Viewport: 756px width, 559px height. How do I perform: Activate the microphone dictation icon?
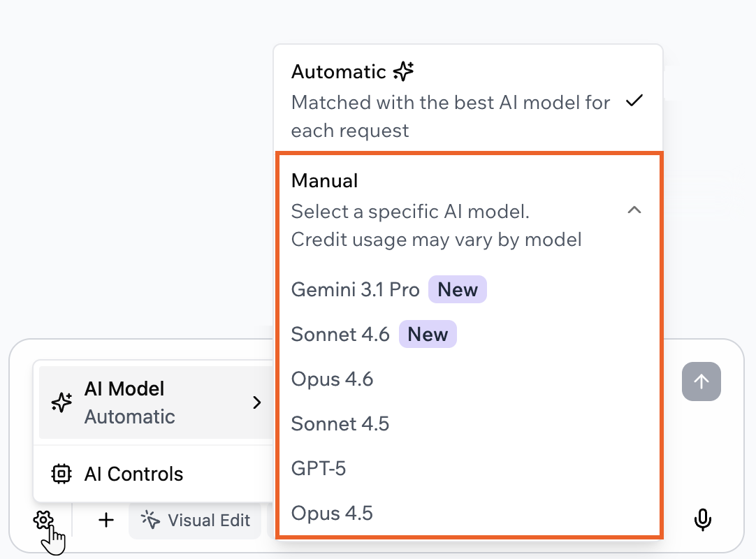[702, 520]
